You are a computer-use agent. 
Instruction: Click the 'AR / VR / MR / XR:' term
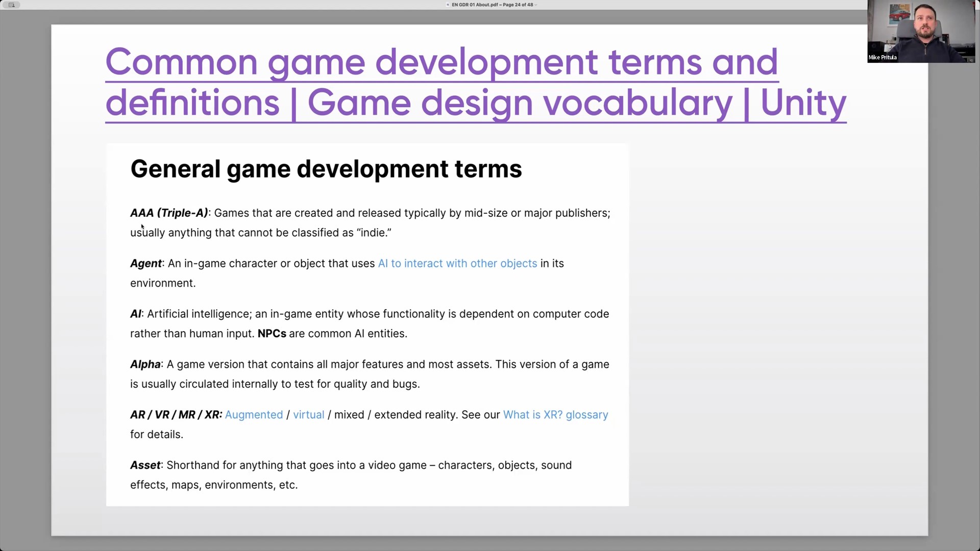click(x=176, y=415)
